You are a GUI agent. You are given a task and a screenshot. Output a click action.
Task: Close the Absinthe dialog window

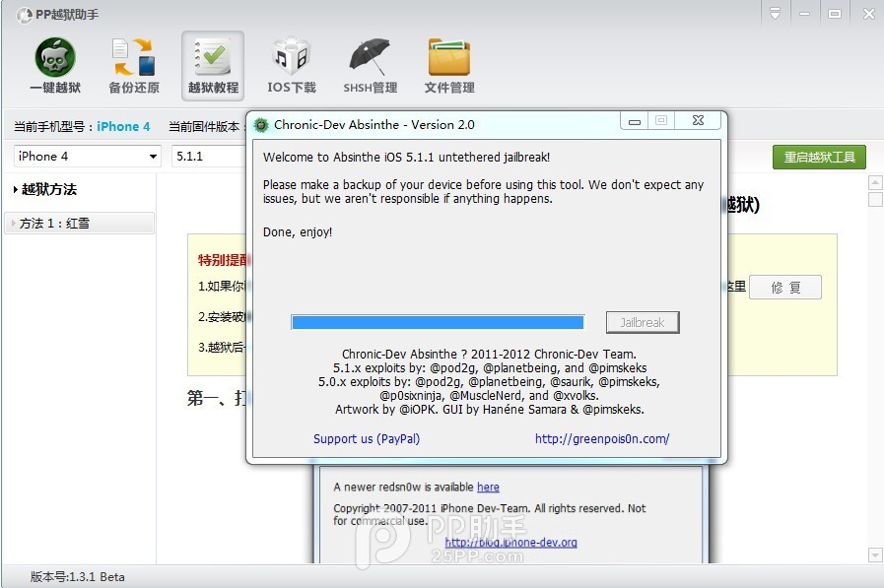[x=698, y=120]
